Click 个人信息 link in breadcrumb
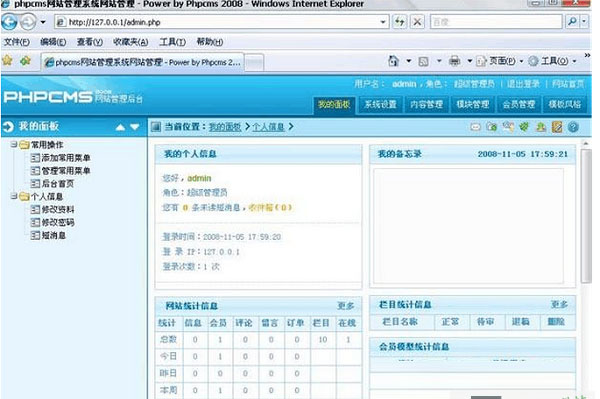 coord(268,127)
